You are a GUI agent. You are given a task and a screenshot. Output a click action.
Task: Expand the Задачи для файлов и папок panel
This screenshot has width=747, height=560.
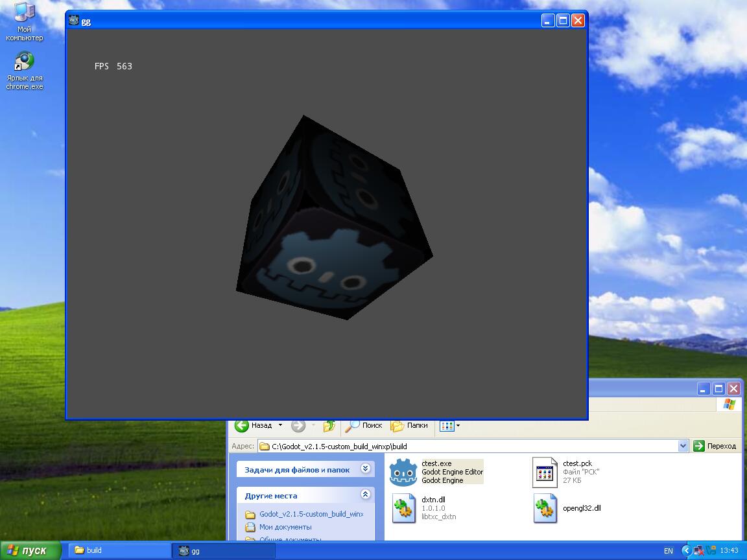coord(366,469)
